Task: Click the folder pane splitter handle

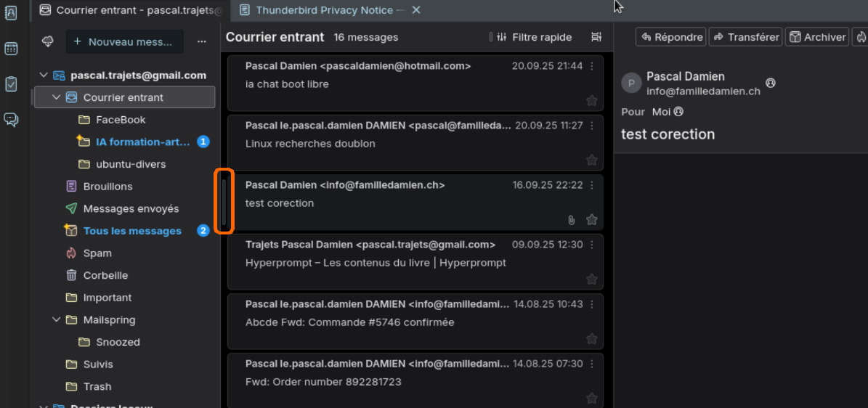Action: pos(224,202)
